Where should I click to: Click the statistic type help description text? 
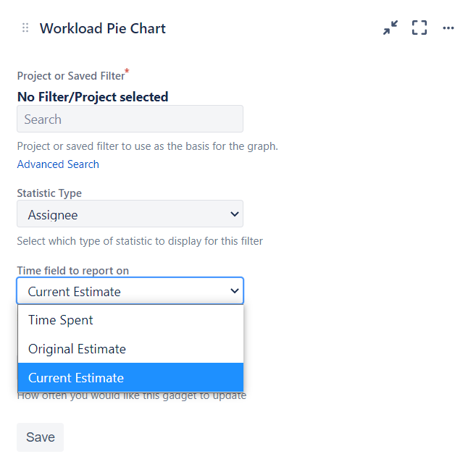[x=140, y=241]
